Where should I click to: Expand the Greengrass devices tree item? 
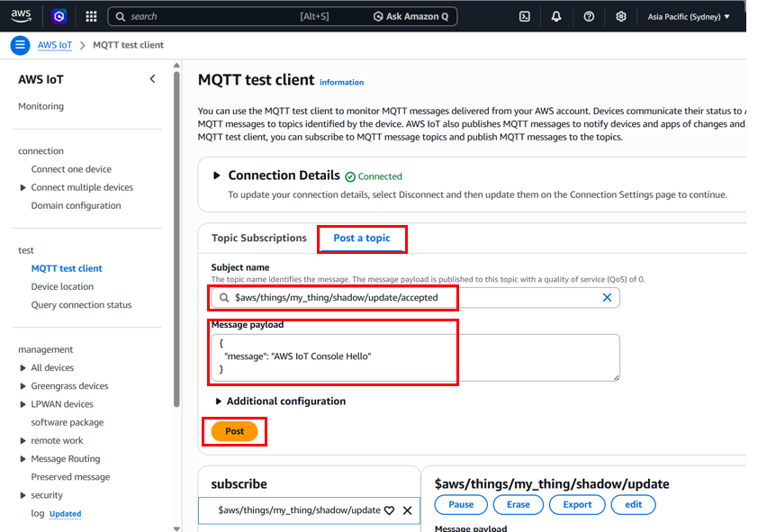point(23,386)
